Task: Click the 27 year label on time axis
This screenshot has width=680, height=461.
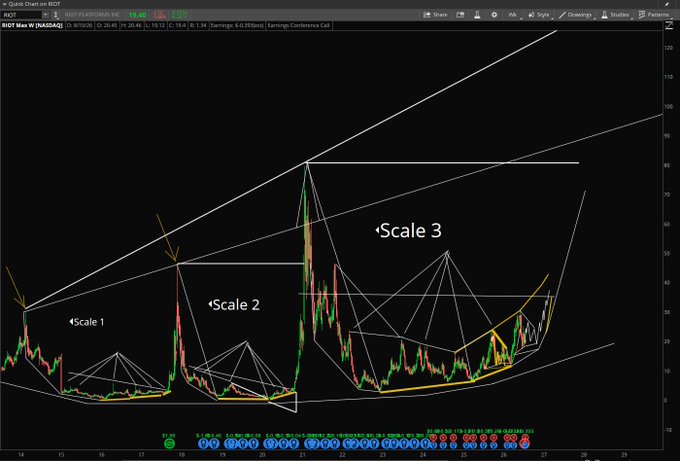Action: tap(544, 455)
